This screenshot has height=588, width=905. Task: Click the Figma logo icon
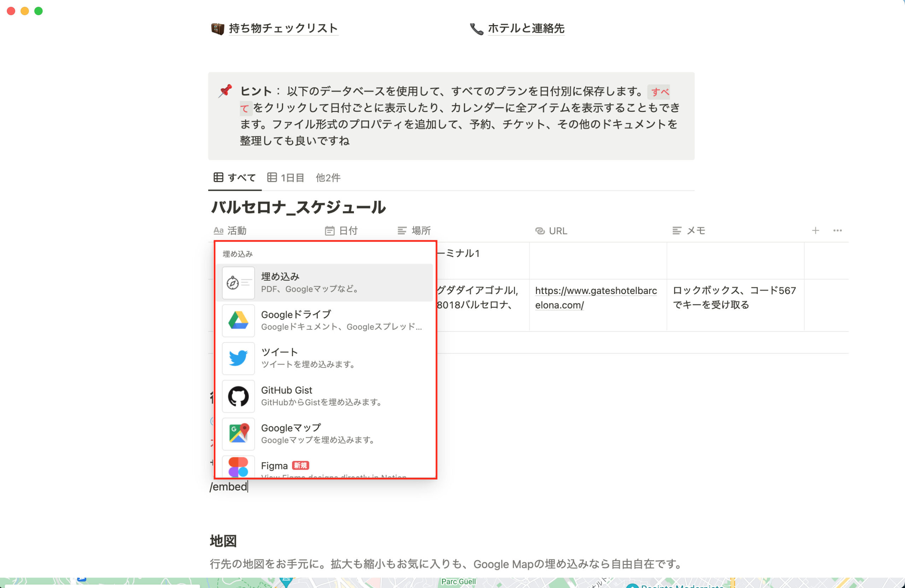pyautogui.click(x=238, y=467)
